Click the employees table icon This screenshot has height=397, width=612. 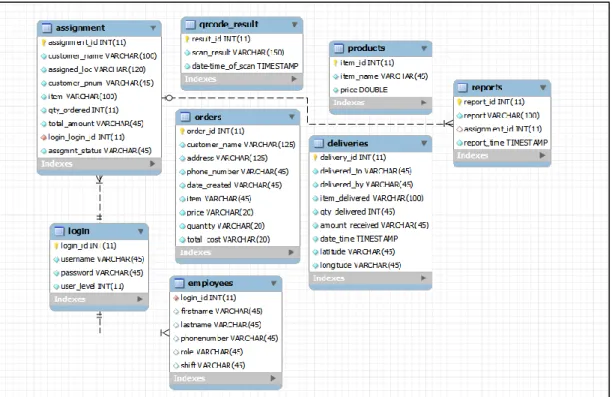pos(179,283)
